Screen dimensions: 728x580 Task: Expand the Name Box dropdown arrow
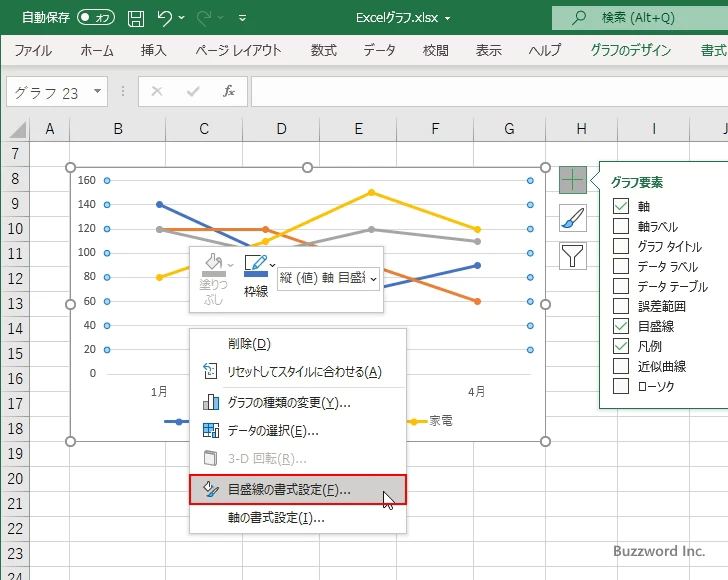pyautogui.click(x=98, y=91)
